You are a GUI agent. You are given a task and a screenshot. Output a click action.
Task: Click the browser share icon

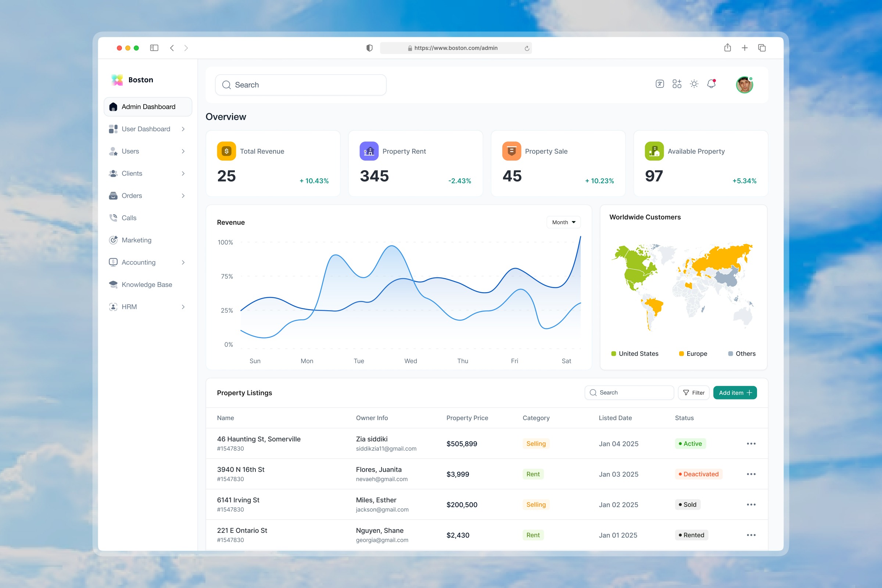coord(728,48)
